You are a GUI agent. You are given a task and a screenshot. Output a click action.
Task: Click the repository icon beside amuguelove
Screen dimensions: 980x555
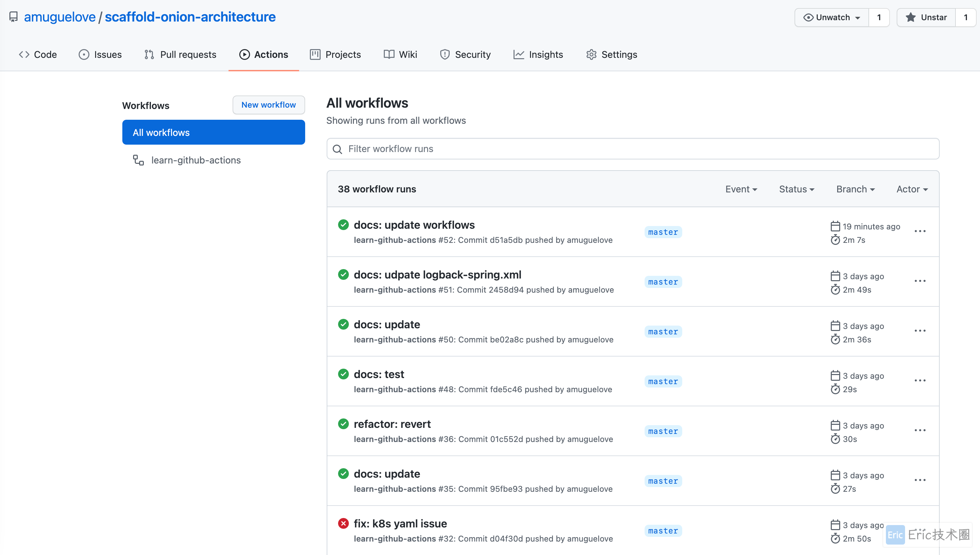[x=13, y=17]
